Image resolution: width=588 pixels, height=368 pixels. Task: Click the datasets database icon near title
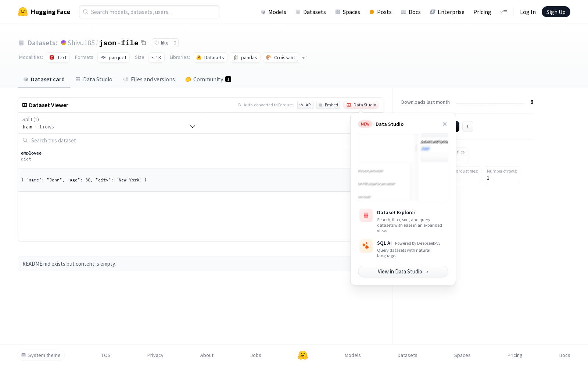pyautogui.click(x=21, y=43)
